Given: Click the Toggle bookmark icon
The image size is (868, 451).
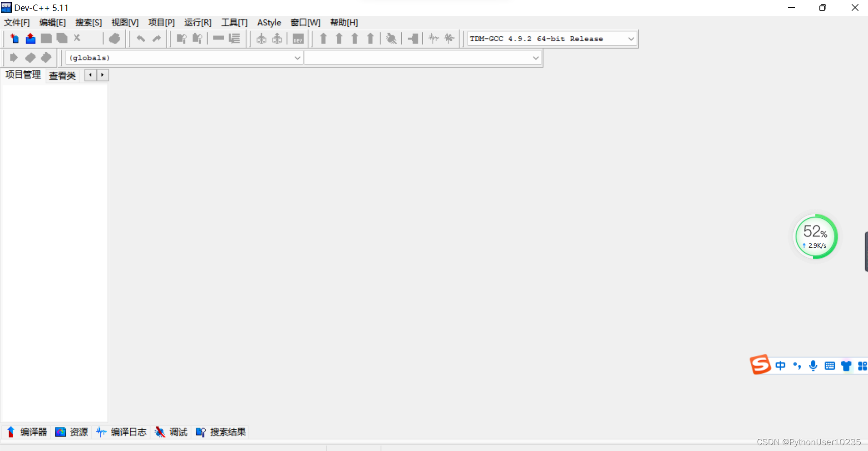Looking at the screenshot, I should click(x=30, y=58).
